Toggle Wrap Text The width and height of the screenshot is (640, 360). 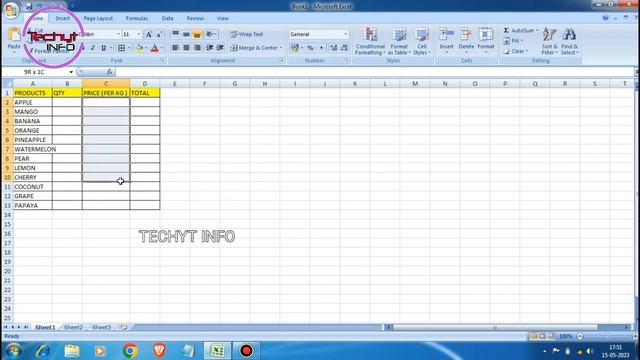[x=246, y=34]
